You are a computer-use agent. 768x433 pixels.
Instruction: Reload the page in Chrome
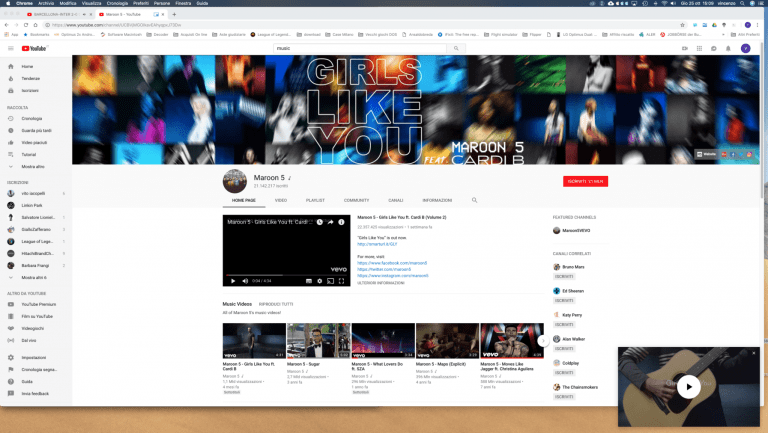pyautogui.click(x=25, y=25)
